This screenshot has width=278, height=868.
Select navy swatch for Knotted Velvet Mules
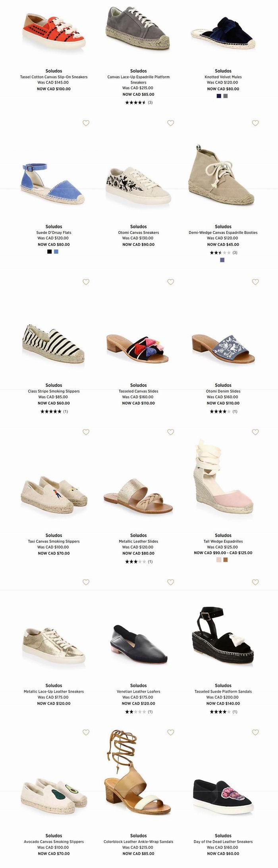219,96
